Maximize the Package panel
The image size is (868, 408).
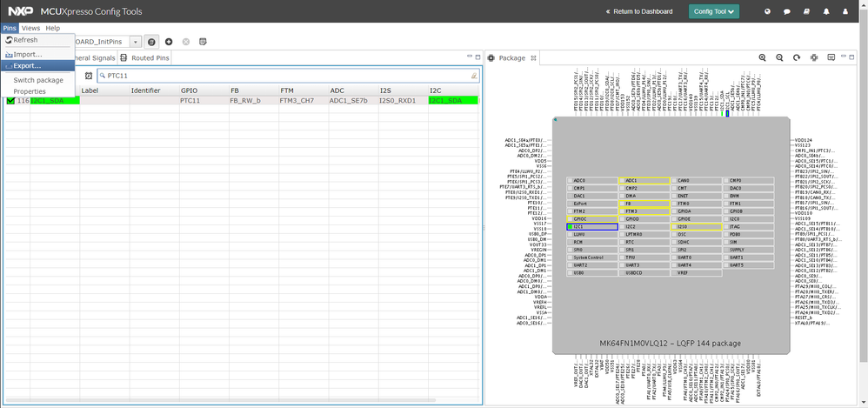pos(852,57)
